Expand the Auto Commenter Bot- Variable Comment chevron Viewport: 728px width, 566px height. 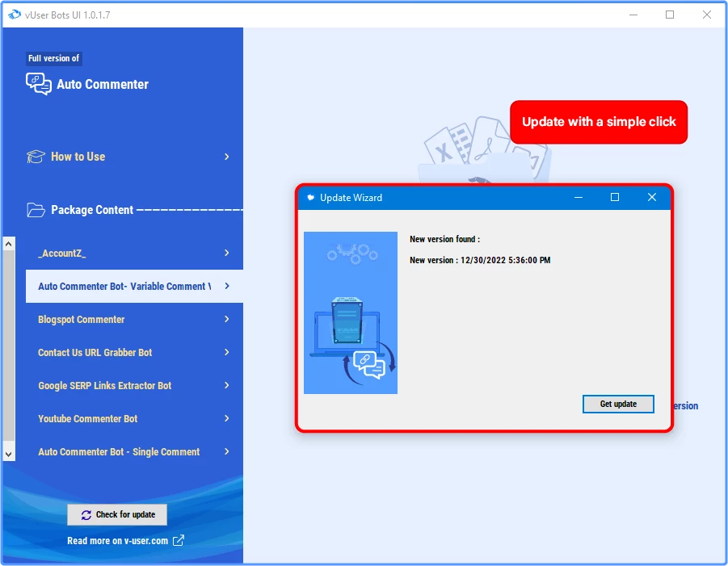coord(226,286)
